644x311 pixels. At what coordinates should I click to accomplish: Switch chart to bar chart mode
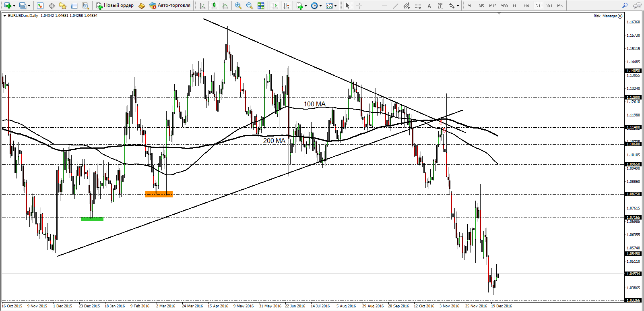click(202, 6)
